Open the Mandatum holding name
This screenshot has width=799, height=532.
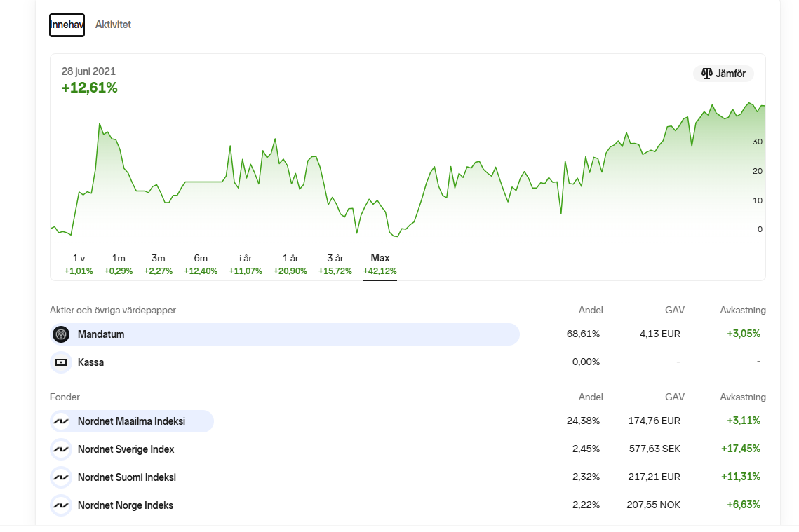(x=101, y=334)
